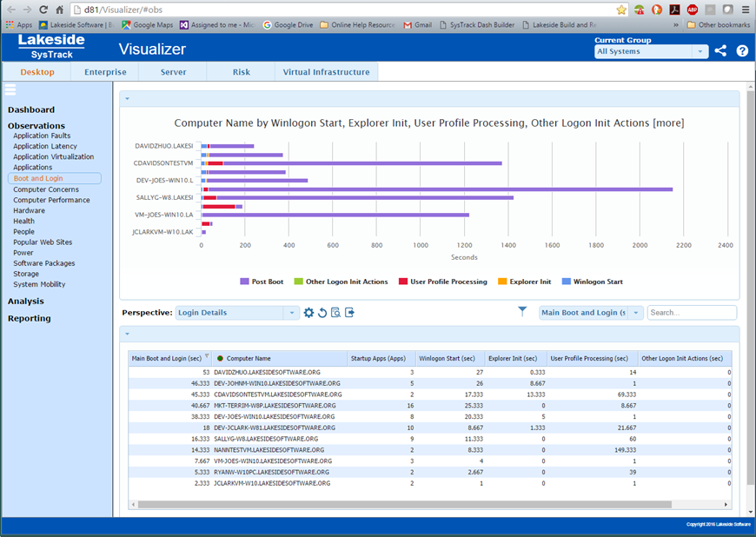Click the [more] link in chart title

[668, 123]
